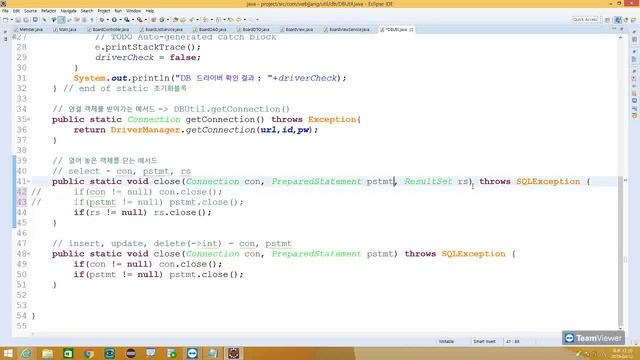Expand the New file dropdown arrow
Viewport: 640px width, 360px height.
(x=11, y=20)
